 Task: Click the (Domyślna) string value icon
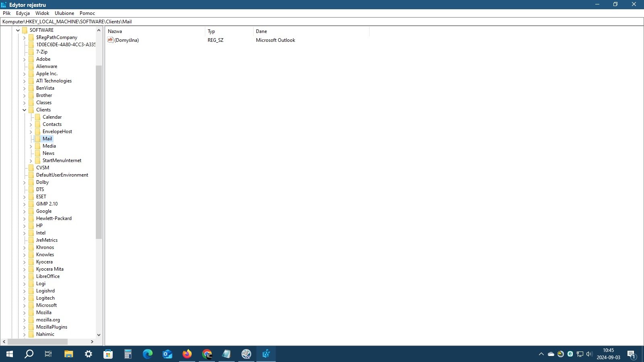click(110, 40)
